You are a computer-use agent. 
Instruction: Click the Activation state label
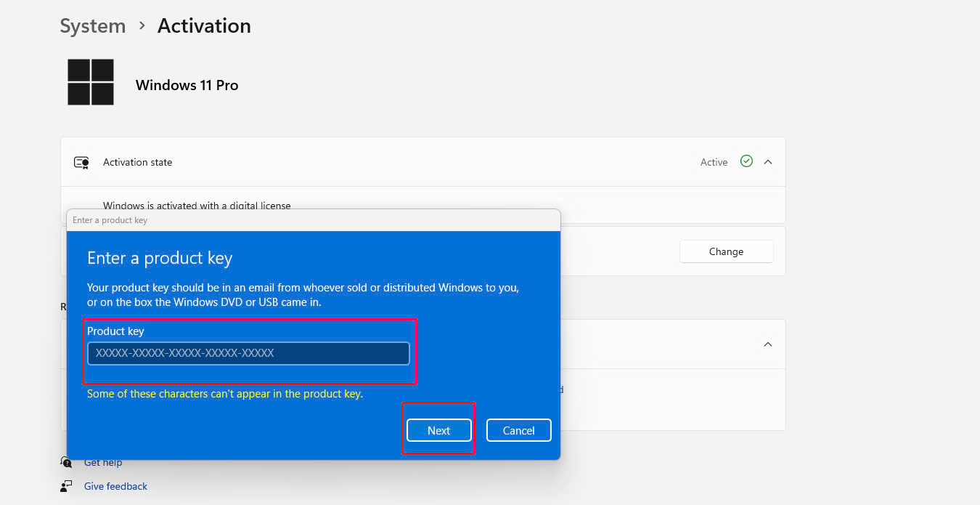pos(137,162)
